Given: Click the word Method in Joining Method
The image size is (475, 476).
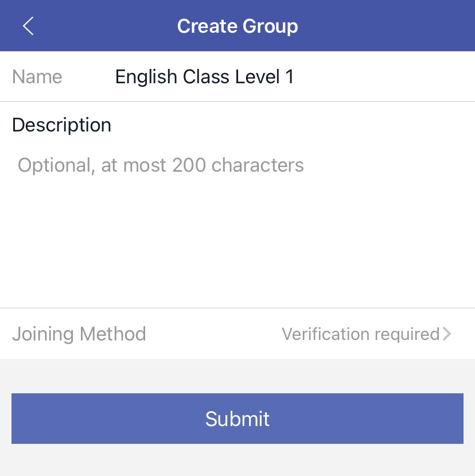Looking at the screenshot, I should (x=113, y=334).
